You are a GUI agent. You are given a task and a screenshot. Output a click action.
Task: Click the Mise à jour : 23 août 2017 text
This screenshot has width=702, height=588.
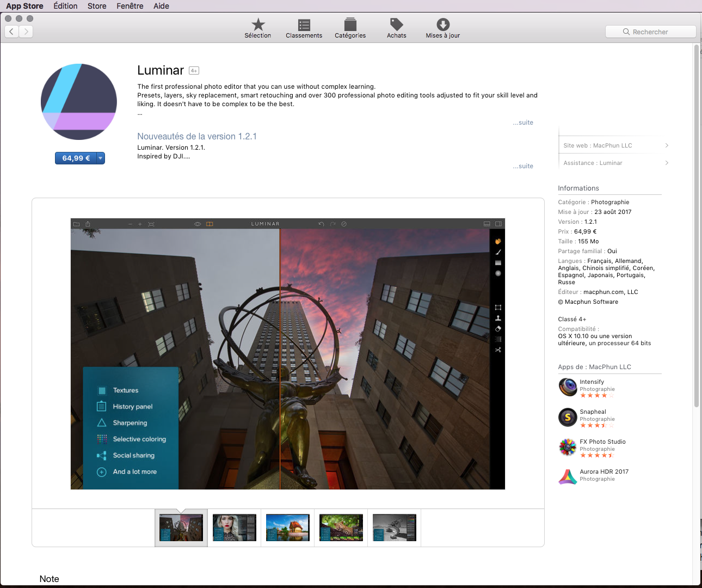point(595,212)
